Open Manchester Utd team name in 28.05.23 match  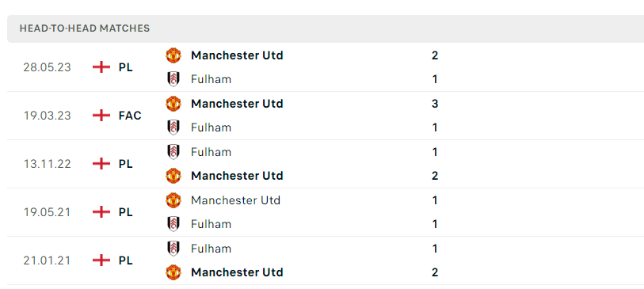[x=237, y=55]
